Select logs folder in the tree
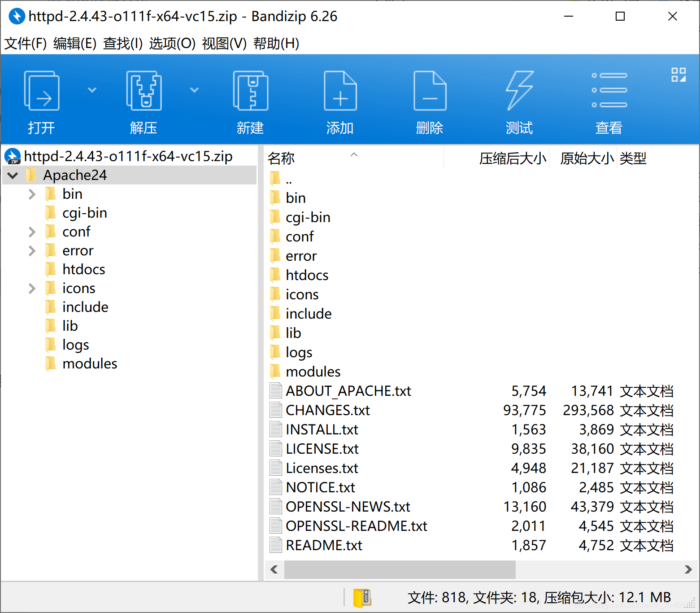 [76, 345]
